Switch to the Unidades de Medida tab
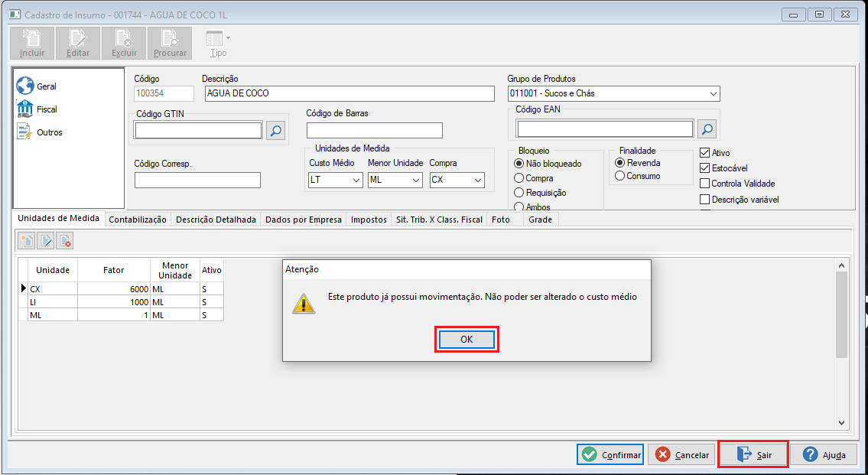This screenshot has width=868, height=475. (58, 219)
